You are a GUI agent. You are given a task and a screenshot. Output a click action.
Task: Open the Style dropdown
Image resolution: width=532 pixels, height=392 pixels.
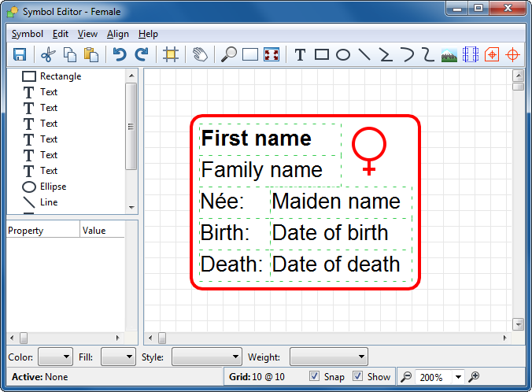coord(206,357)
